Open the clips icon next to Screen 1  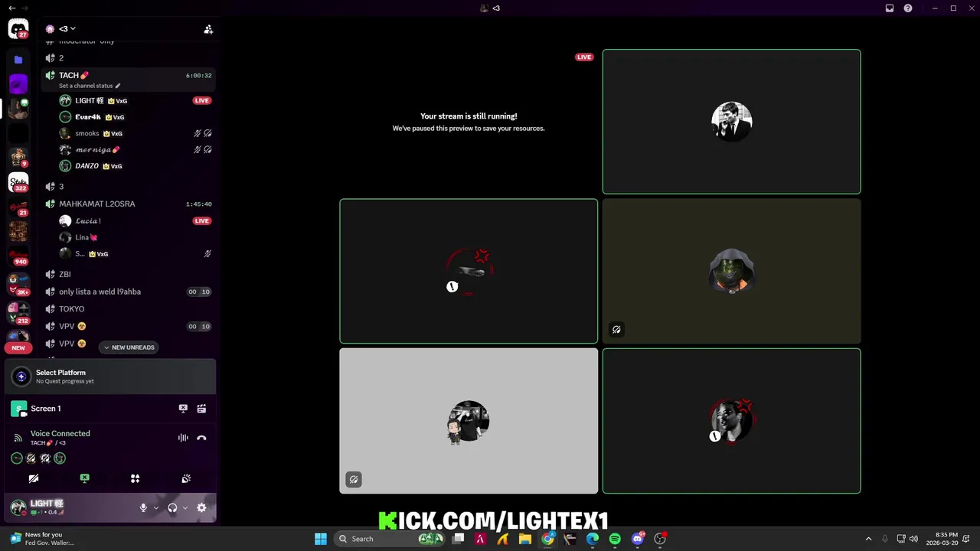coord(201,409)
